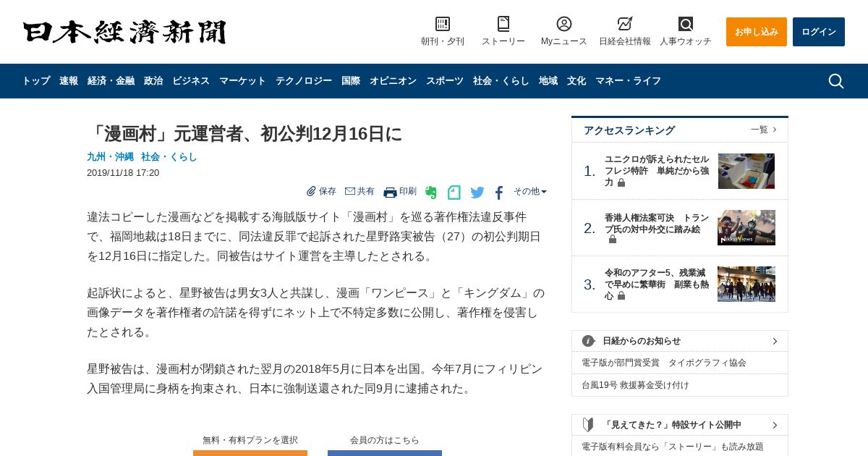868x456 pixels.
Task: Click the ユニクロ ranking thumbnail image
Action: (746, 171)
